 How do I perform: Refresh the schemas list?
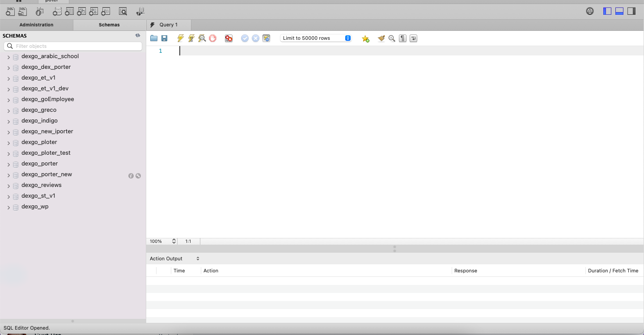click(138, 35)
